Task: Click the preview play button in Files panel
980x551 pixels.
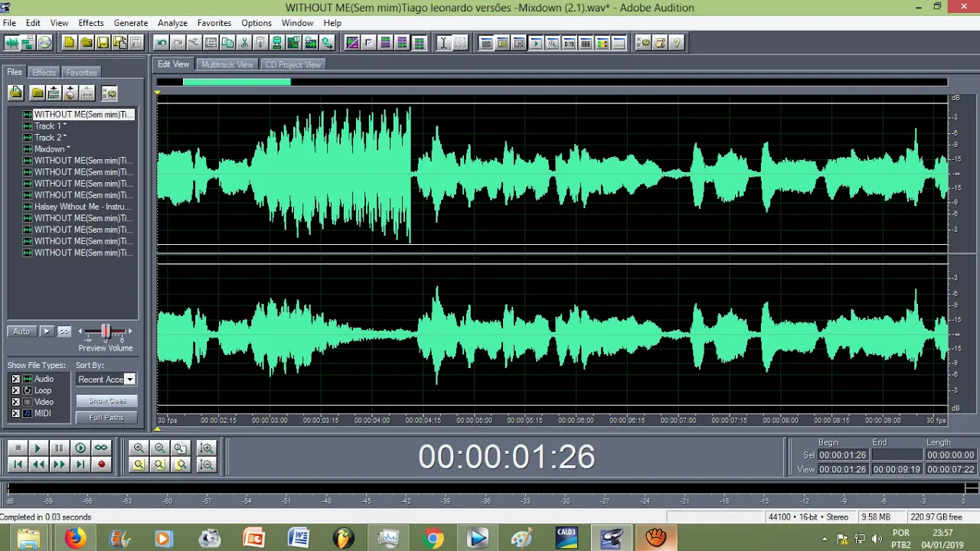Action: 47,331
